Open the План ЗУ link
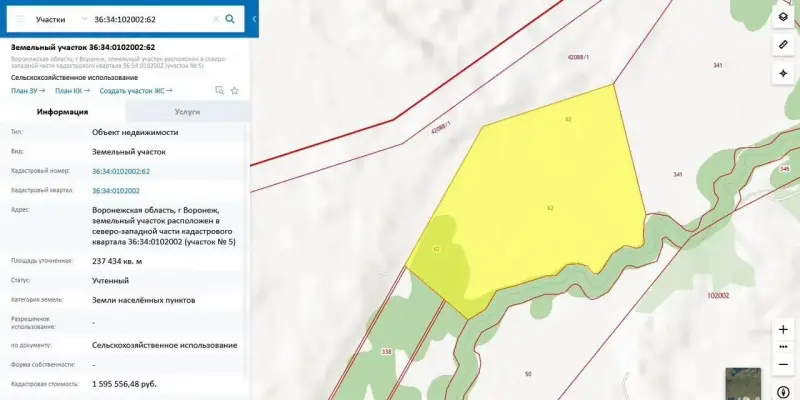The image size is (800, 400). click(28, 91)
